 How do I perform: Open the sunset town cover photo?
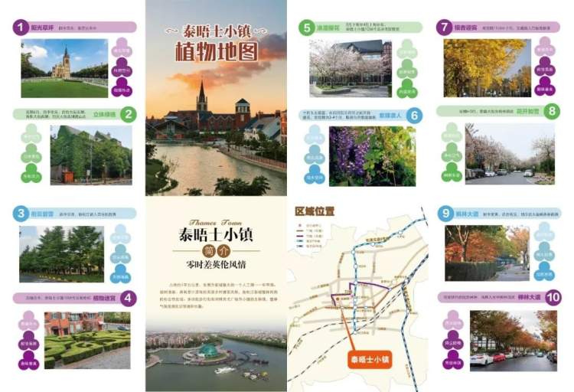click(216, 98)
